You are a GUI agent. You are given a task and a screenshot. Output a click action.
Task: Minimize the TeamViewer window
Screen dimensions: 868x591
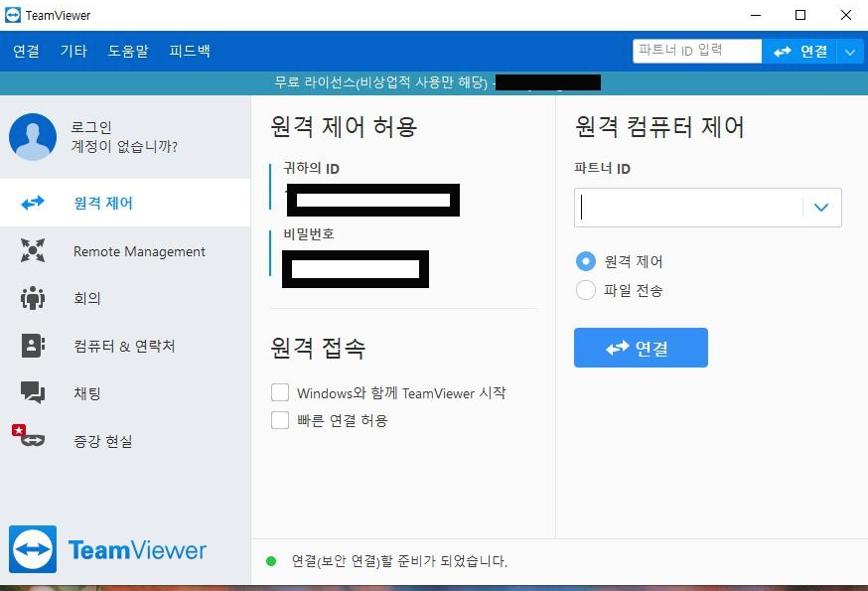[756, 15]
